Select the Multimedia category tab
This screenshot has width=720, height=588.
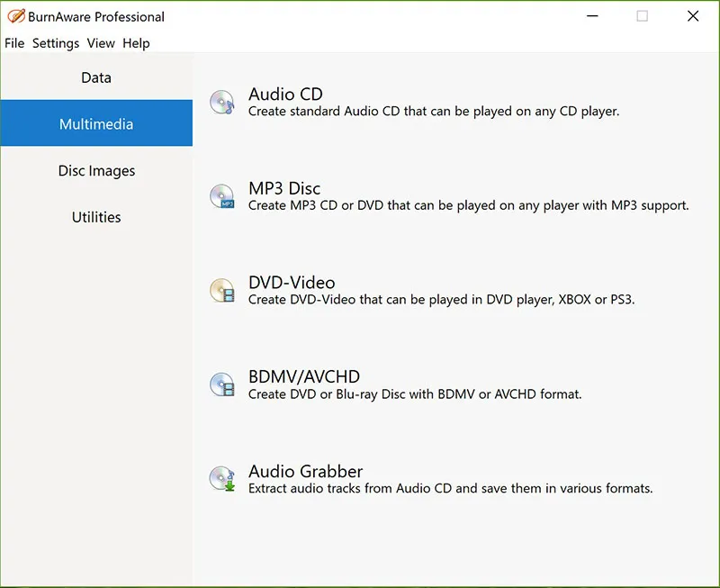pos(96,124)
